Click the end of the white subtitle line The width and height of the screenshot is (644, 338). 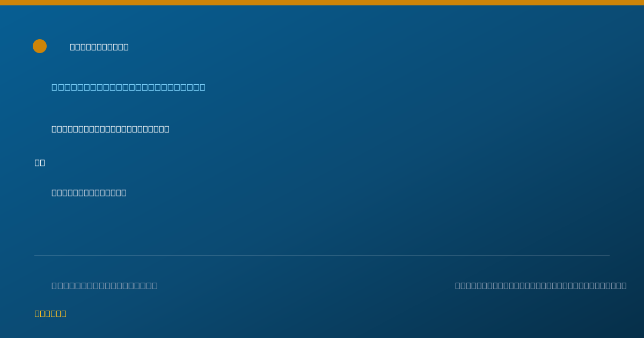coord(167,129)
